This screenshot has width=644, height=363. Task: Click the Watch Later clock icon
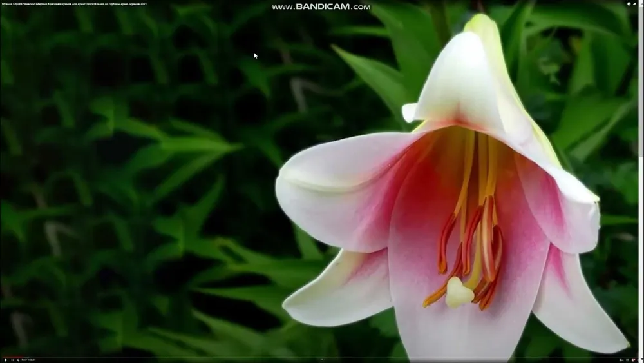point(629,4)
